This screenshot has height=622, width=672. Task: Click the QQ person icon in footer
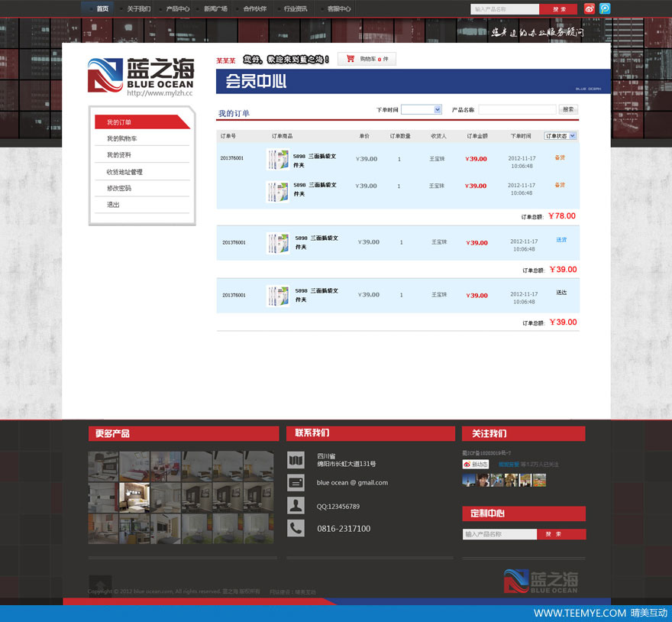pyautogui.click(x=296, y=505)
